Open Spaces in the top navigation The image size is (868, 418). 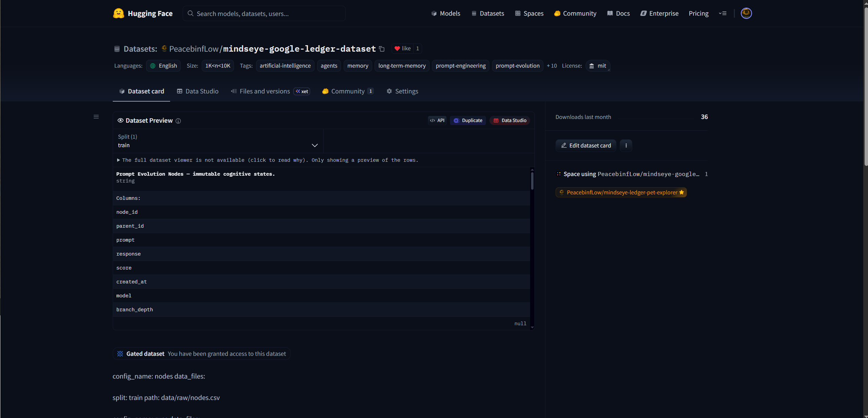click(529, 14)
